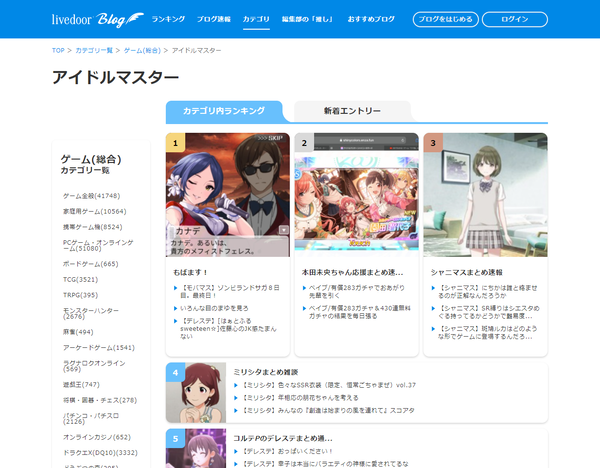
Task: Open the ランキング menu item
Action: (x=168, y=19)
